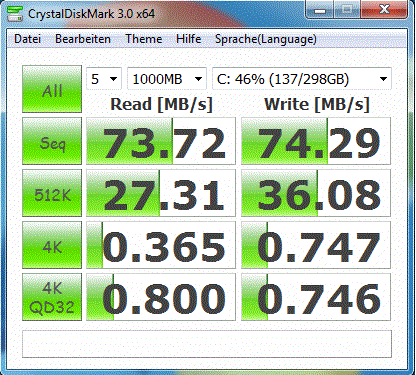Start the 512K benchmark test
The width and height of the screenshot is (416, 375).
[52, 193]
